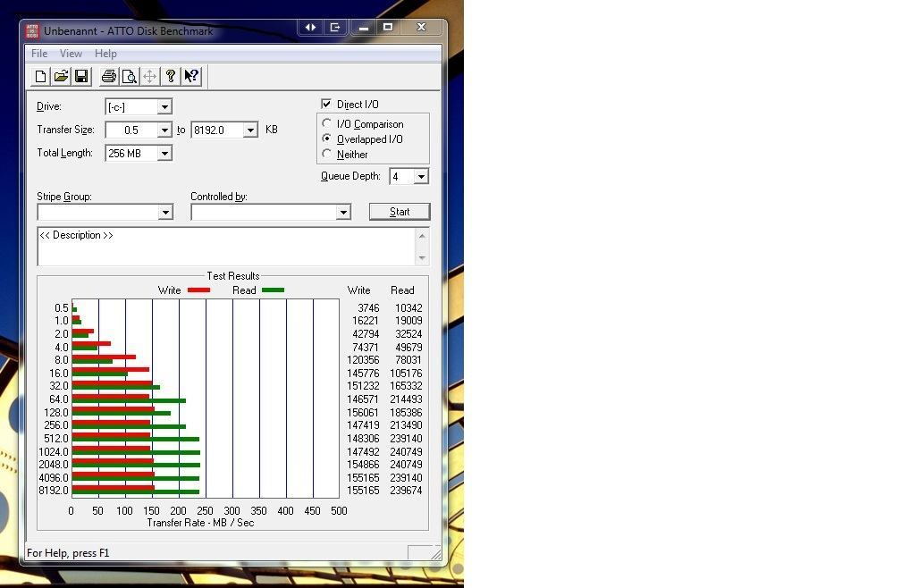
Task: Click the ATTO application icon in title bar
Action: (33, 31)
